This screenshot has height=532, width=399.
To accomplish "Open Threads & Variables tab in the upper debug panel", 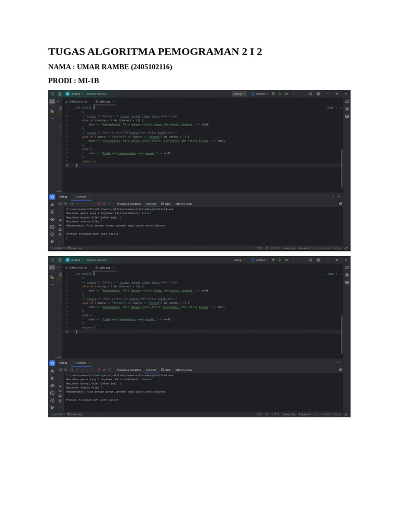I will (128, 204).
